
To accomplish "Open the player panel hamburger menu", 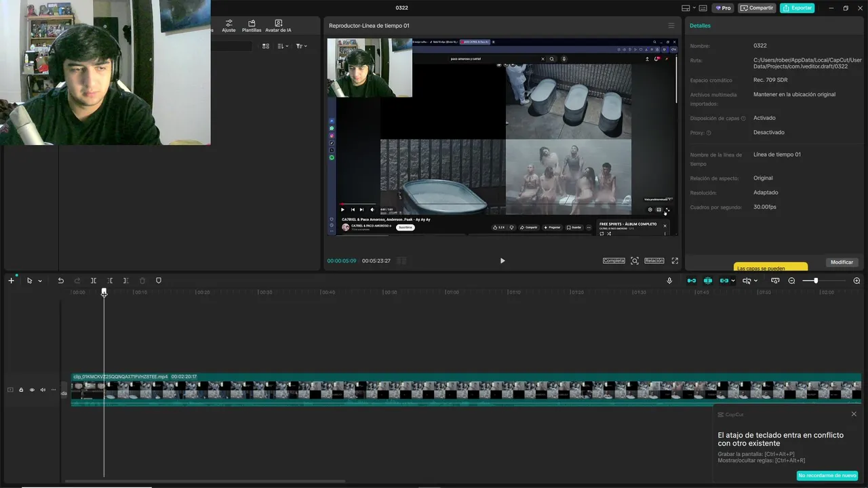I will click(671, 26).
